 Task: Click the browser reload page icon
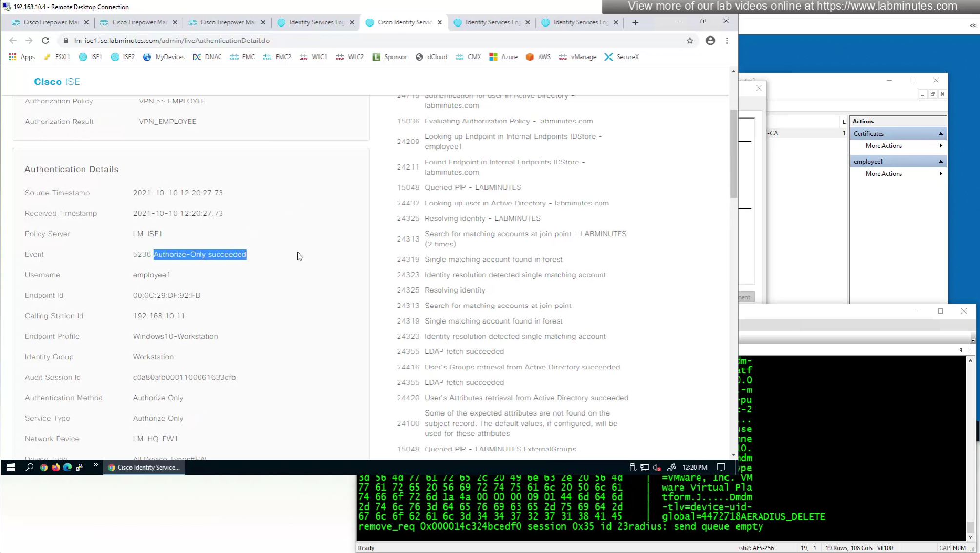[x=45, y=41]
